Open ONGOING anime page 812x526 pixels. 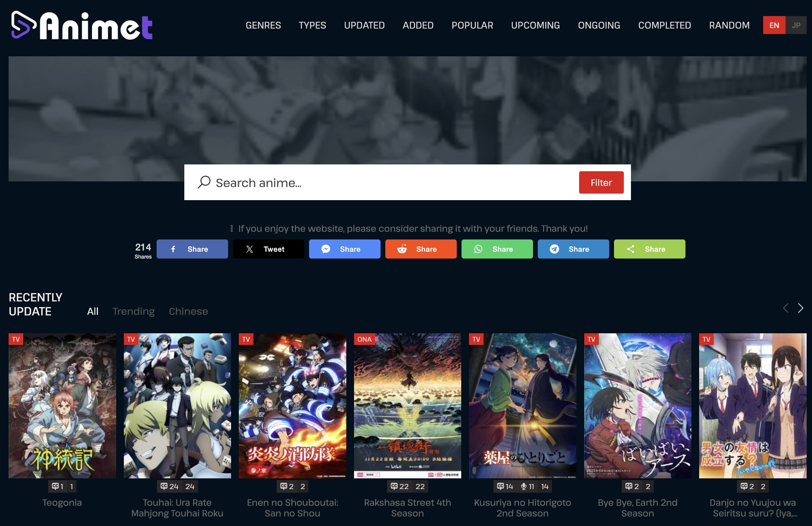599,25
